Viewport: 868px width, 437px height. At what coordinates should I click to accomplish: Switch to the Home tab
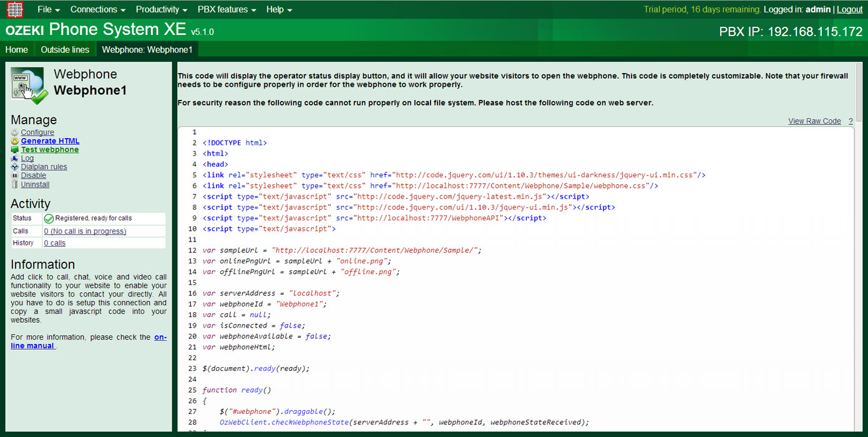(17, 49)
